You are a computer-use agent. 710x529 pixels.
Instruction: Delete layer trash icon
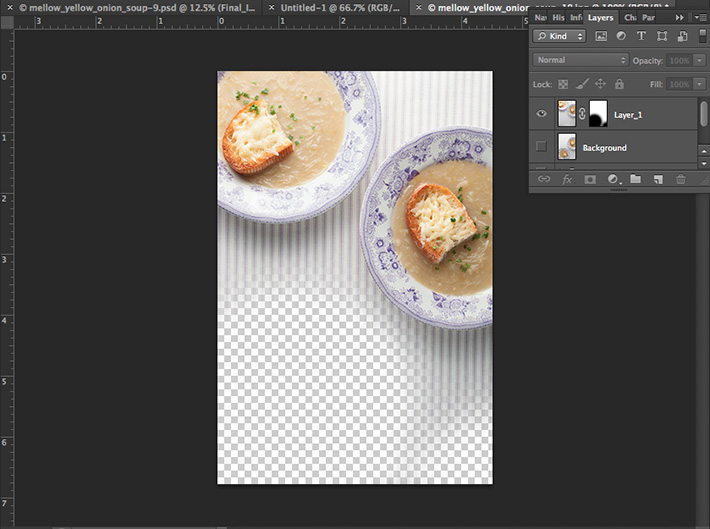click(x=681, y=179)
